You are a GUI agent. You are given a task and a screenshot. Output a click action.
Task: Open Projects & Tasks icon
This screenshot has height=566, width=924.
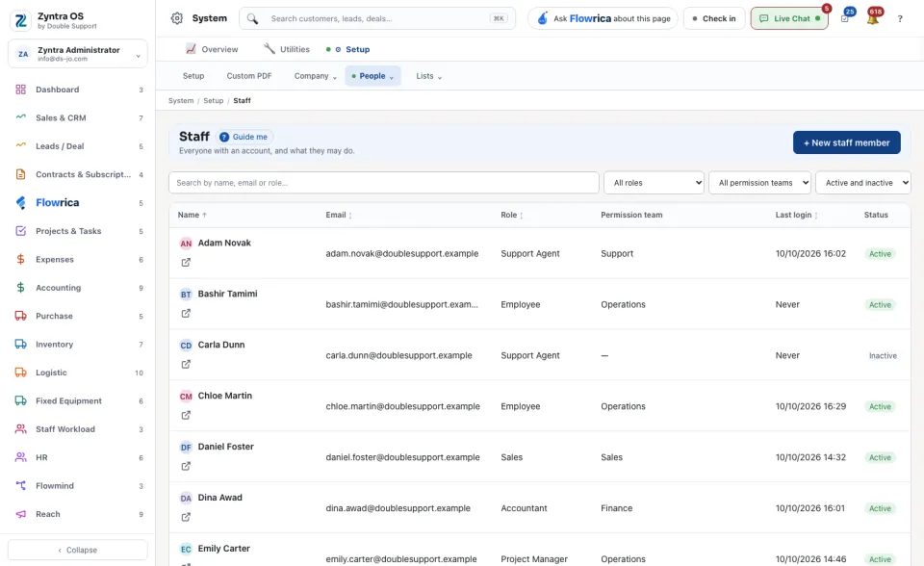(20, 231)
